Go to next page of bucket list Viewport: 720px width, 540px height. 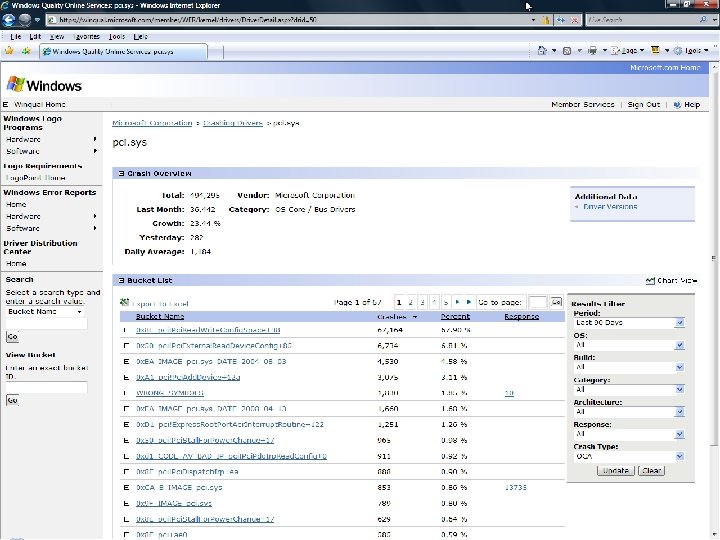458,301
